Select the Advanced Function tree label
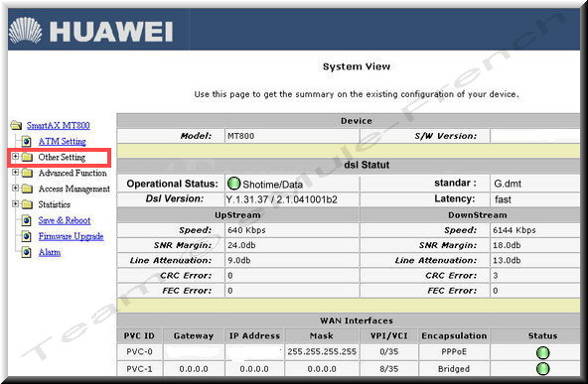The image size is (588, 384). (73, 173)
